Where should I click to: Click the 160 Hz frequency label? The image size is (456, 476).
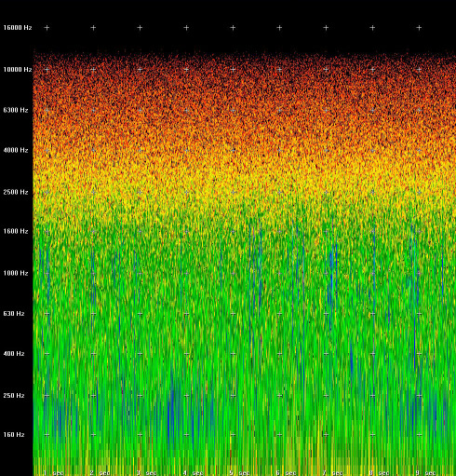[14, 435]
